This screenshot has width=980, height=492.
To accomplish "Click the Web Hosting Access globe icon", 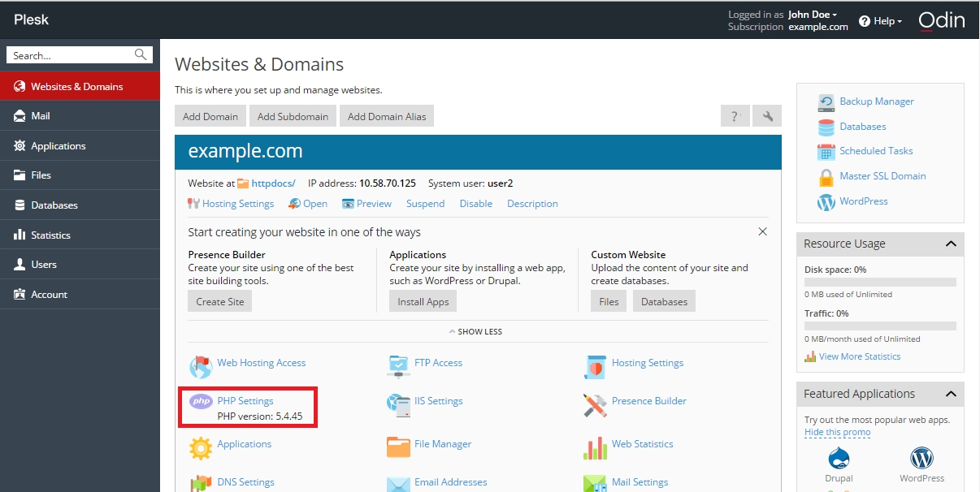I will [x=201, y=367].
